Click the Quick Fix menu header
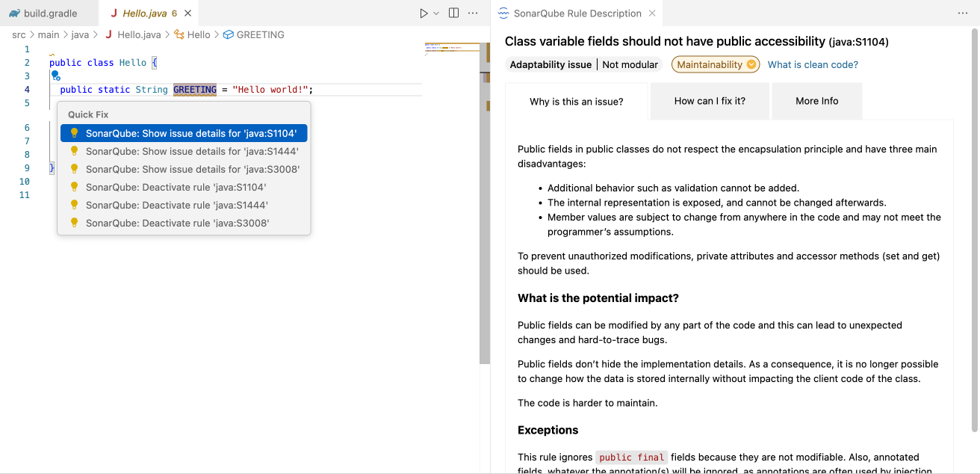This screenshot has width=980, height=474. tap(88, 114)
